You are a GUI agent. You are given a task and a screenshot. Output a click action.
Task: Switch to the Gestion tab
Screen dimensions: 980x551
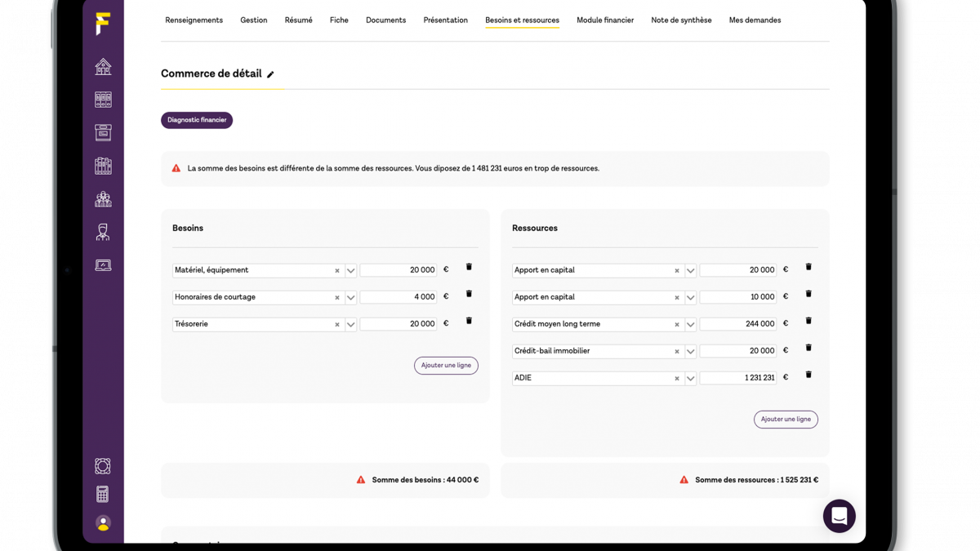tap(254, 20)
